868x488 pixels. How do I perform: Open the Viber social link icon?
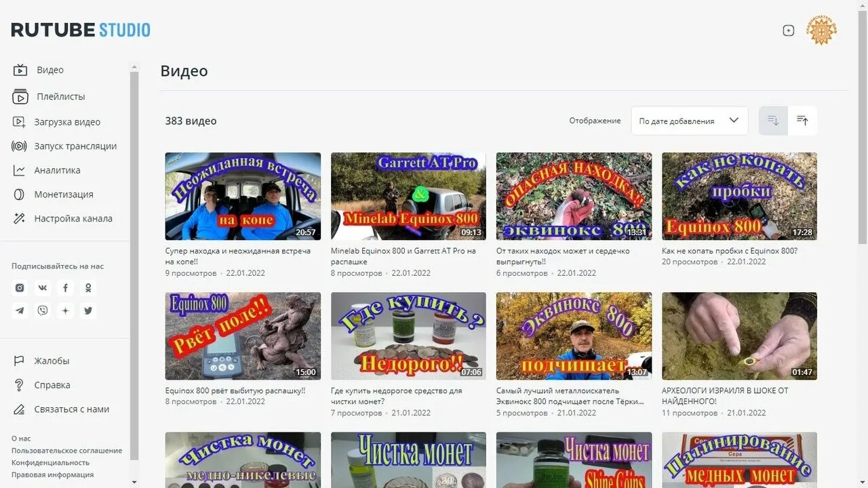(x=43, y=310)
